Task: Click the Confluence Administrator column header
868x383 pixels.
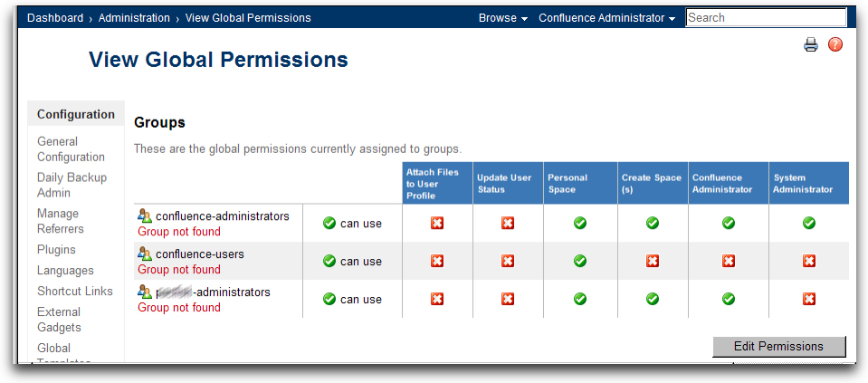Action: (x=729, y=184)
